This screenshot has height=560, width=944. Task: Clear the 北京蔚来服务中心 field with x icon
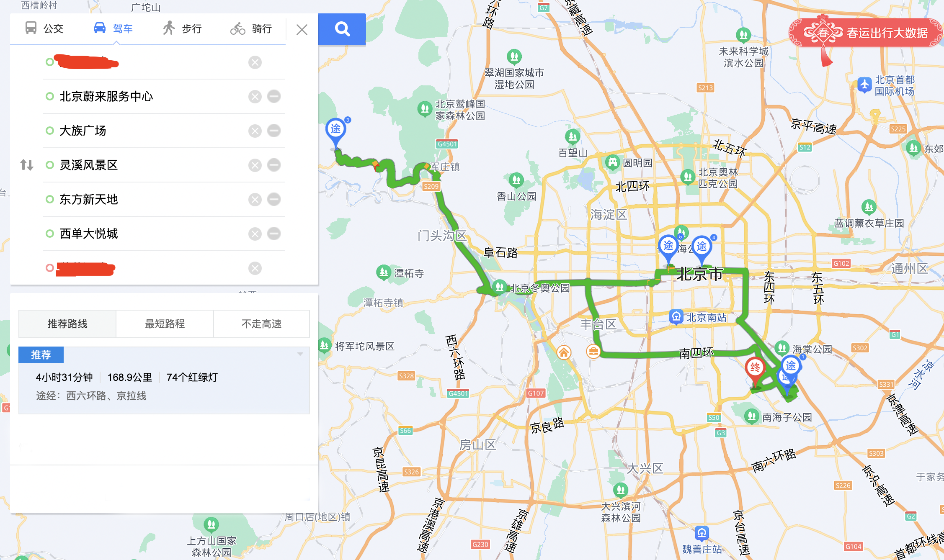[255, 97]
